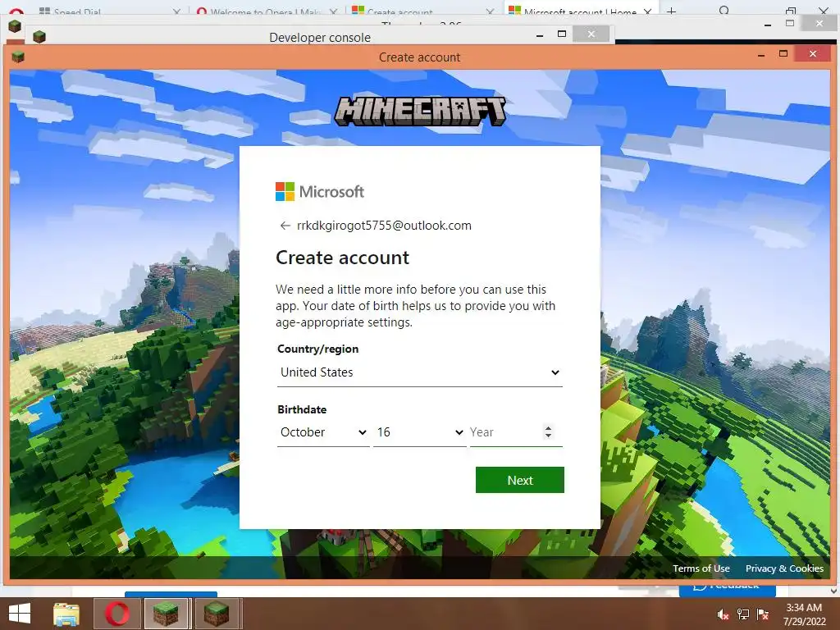Open the Country/region dropdown showing United States

coord(419,372)
